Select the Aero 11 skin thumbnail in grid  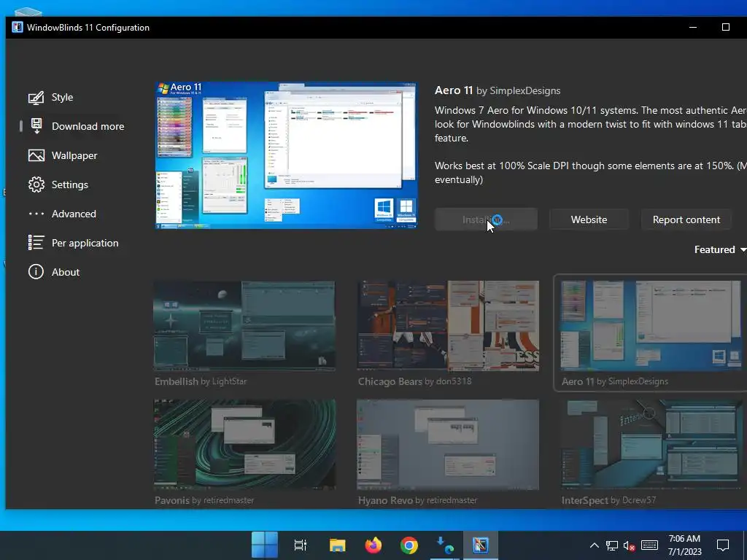coord(651,326)
